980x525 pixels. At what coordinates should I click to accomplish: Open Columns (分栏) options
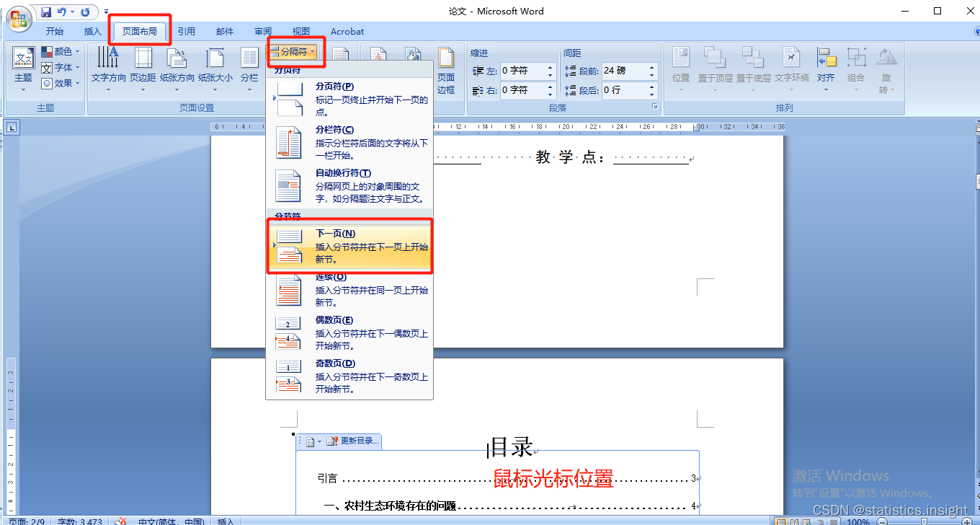point(249,70)
